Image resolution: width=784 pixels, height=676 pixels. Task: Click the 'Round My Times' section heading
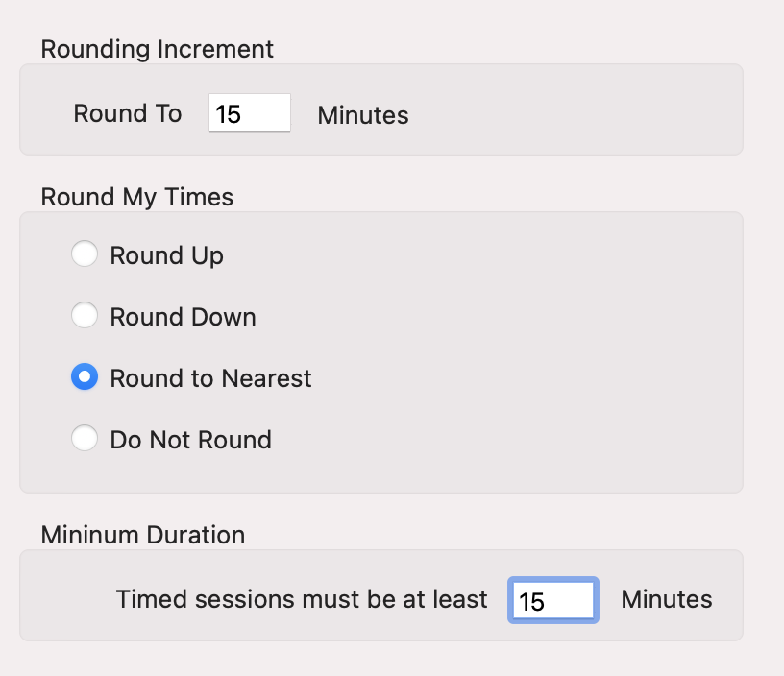coord(136,197)
